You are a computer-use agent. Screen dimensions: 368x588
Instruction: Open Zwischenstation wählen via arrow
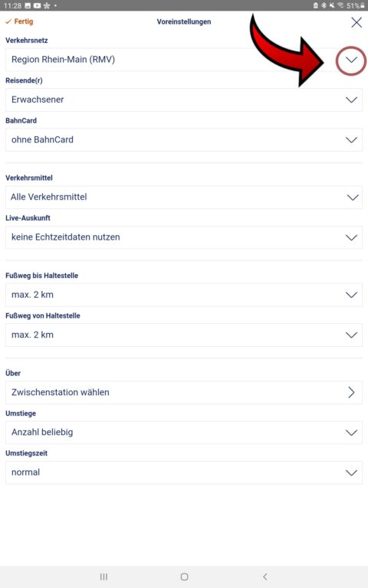(351, 392)
